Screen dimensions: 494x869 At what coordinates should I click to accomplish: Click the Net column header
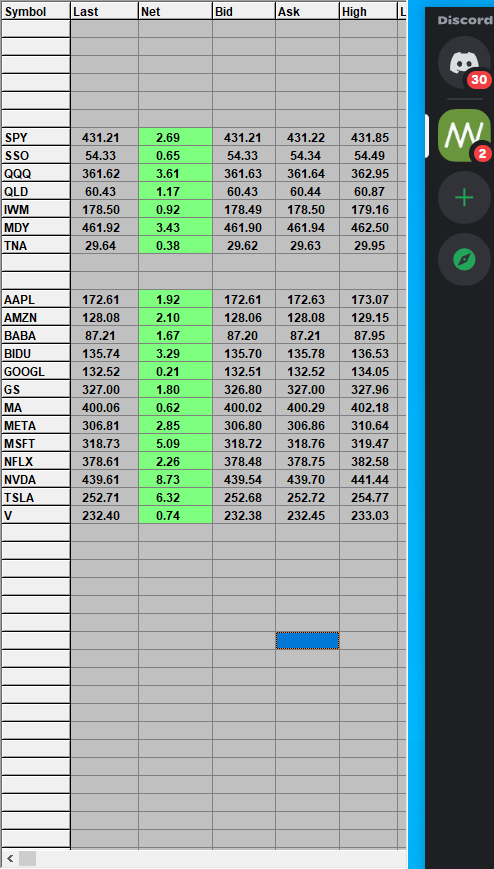(x=176, y=11)
